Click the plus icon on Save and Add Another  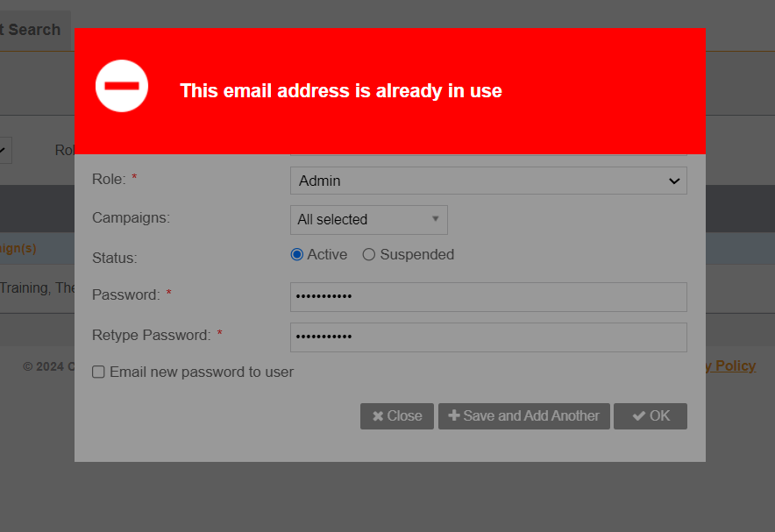pyautogui.click(x=453, y=416)
